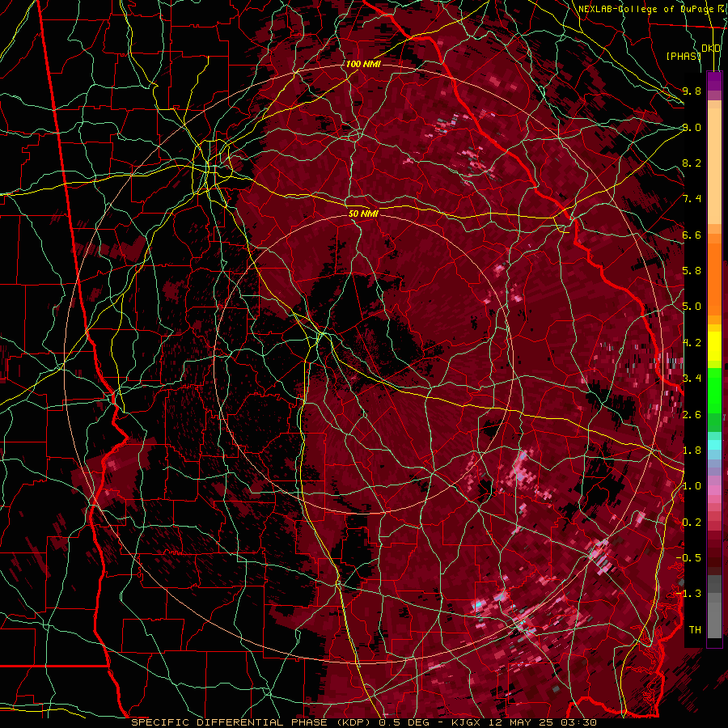This screenshot has height=728, width=728.
Task: Click the bright green segment of the color bar
Action: [x=714, y=390]
